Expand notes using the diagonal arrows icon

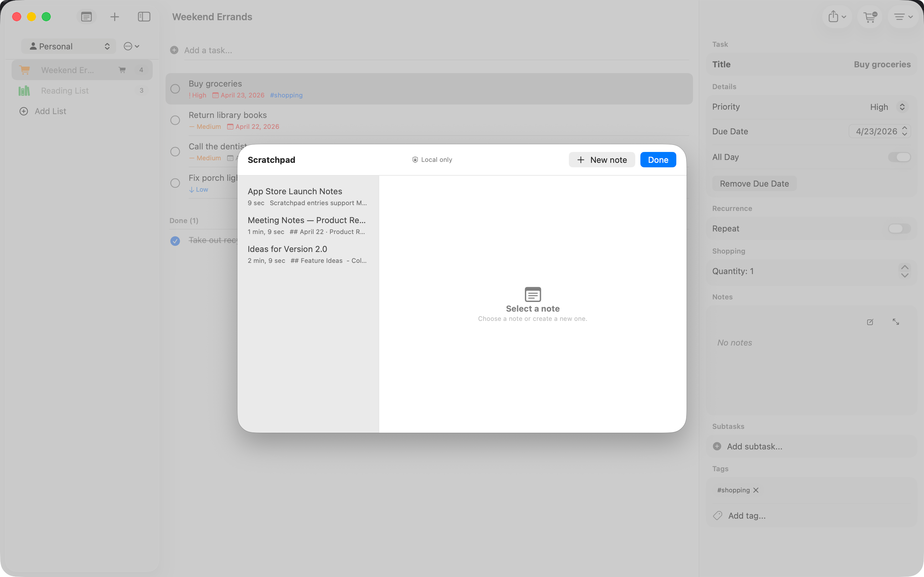tap(896, 322)
